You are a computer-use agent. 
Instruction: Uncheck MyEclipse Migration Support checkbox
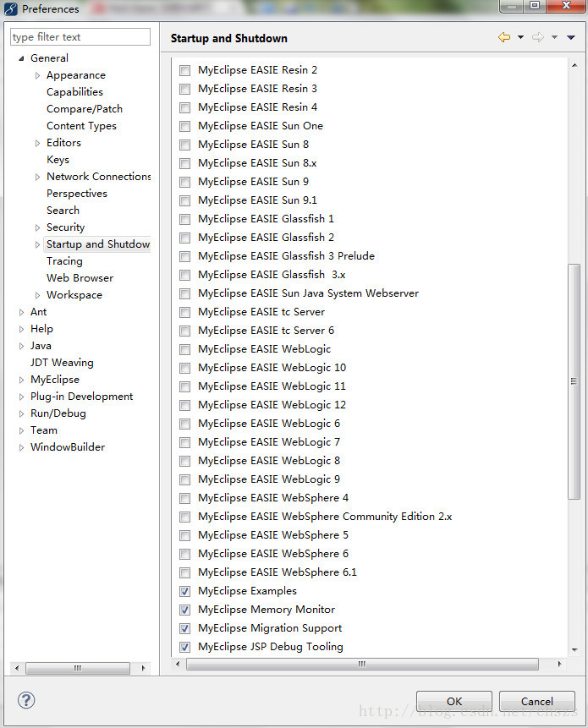click(x=184, y=628)
